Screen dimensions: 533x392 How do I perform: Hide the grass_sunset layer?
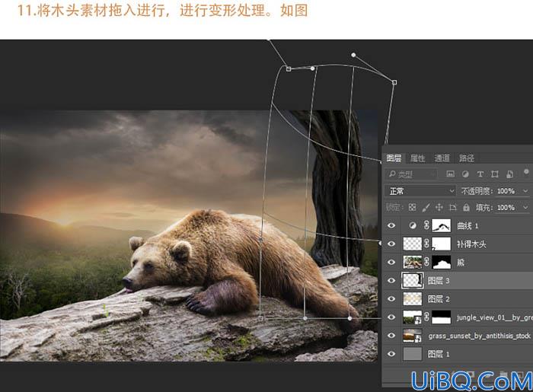(391, 336)
